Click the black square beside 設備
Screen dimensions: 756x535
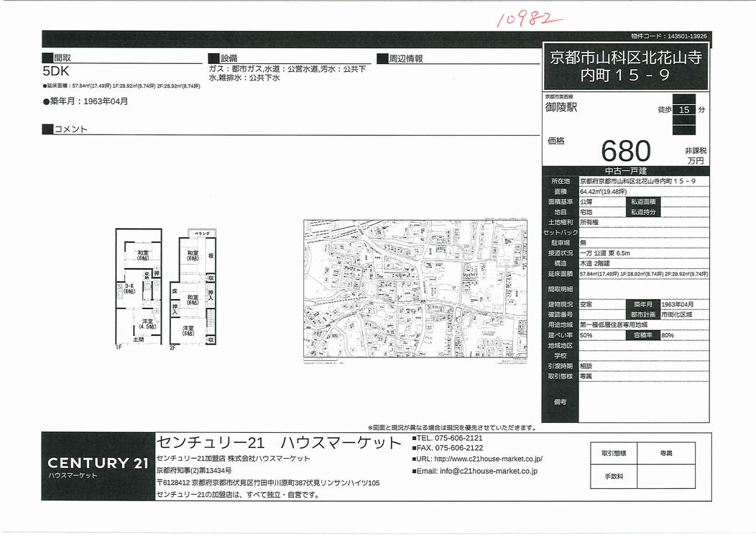pos(213,59)
